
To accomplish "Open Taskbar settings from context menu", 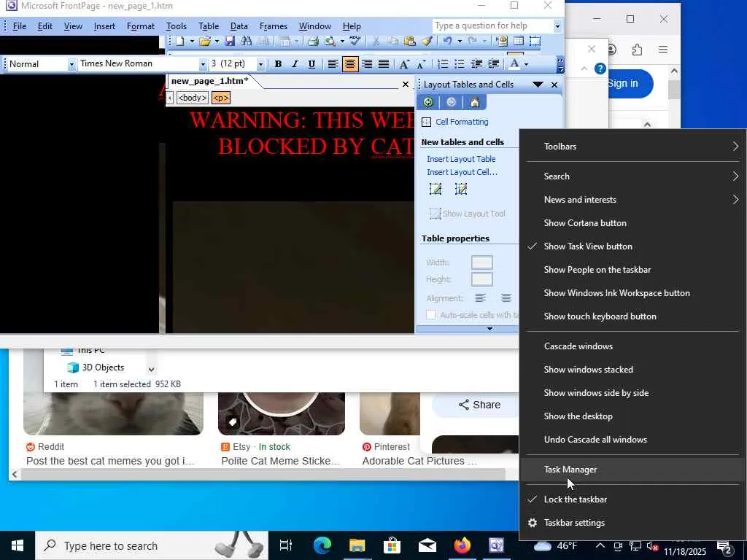I will [632, 523].
